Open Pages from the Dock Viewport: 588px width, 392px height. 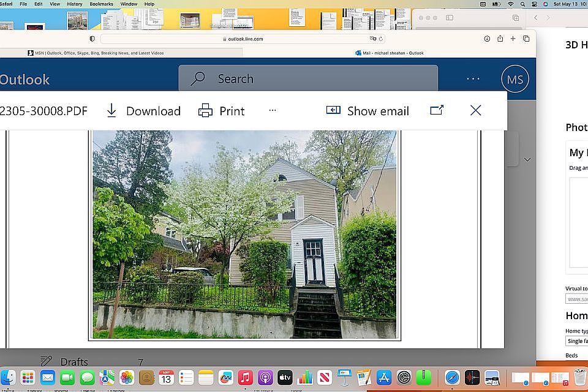point(364,377)
